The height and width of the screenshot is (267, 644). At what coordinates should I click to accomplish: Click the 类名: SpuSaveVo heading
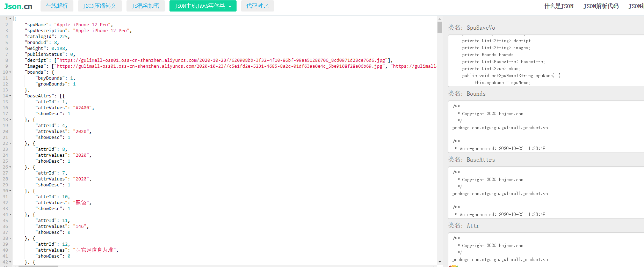click(471, 28)
